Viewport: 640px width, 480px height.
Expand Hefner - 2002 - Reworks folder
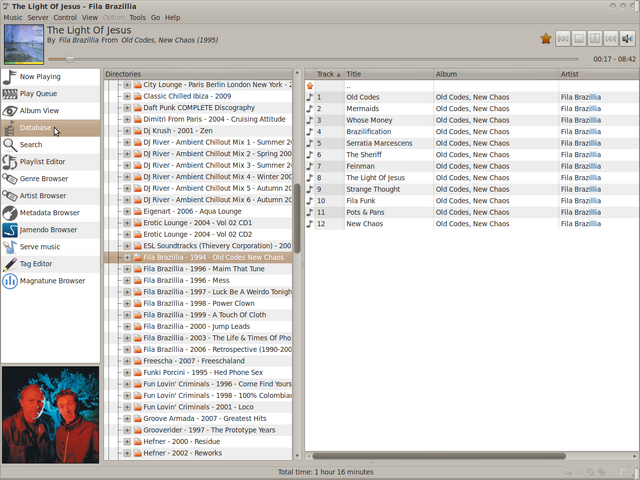click(x=127, y=453)
